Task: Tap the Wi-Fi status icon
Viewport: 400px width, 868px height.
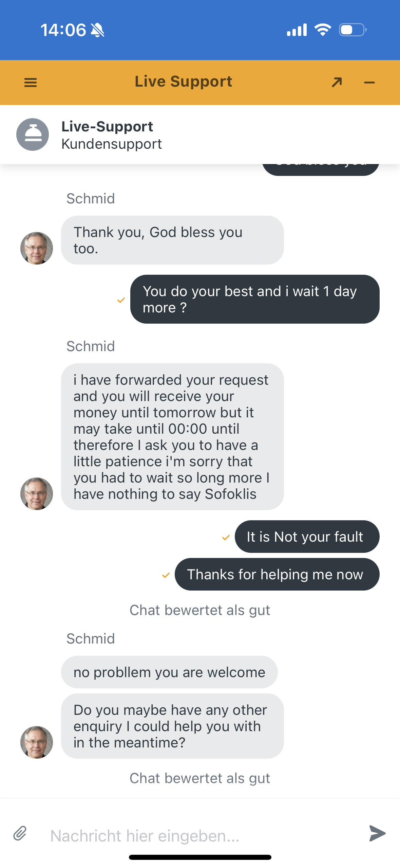Action: [x=323, y=30]
